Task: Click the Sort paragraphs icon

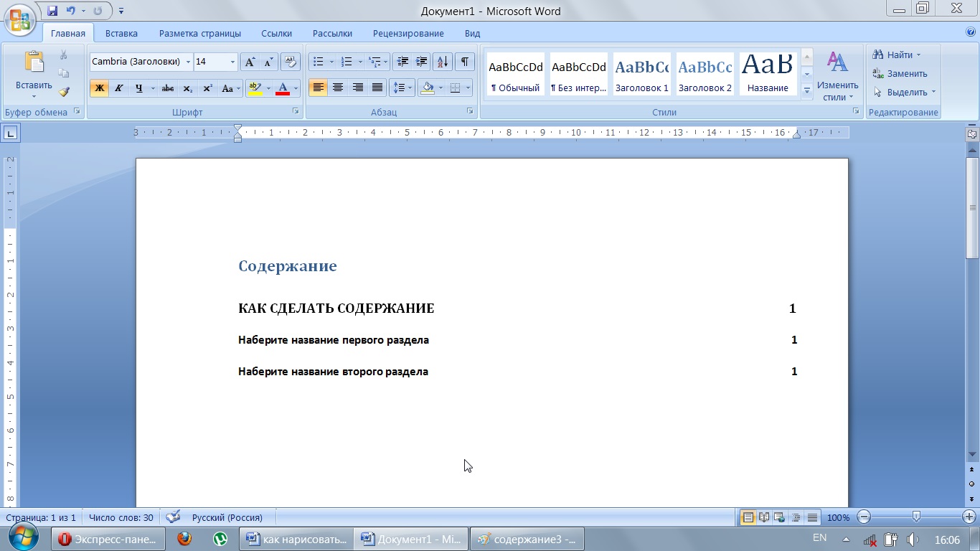Action: (x=443, y=62)
